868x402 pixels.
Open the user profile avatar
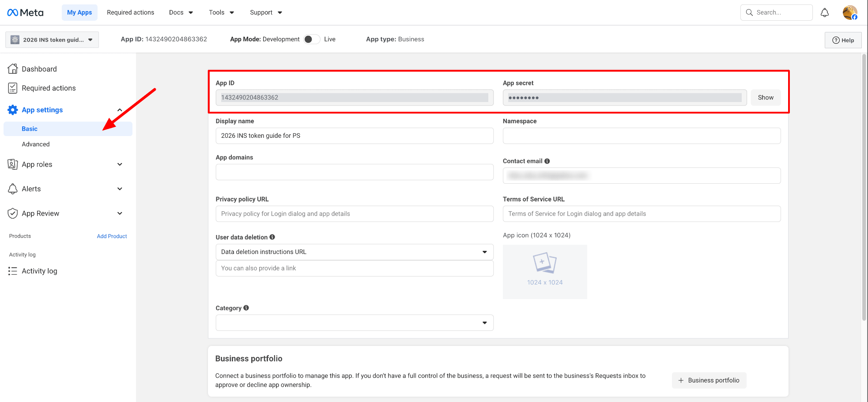point(849,12)
